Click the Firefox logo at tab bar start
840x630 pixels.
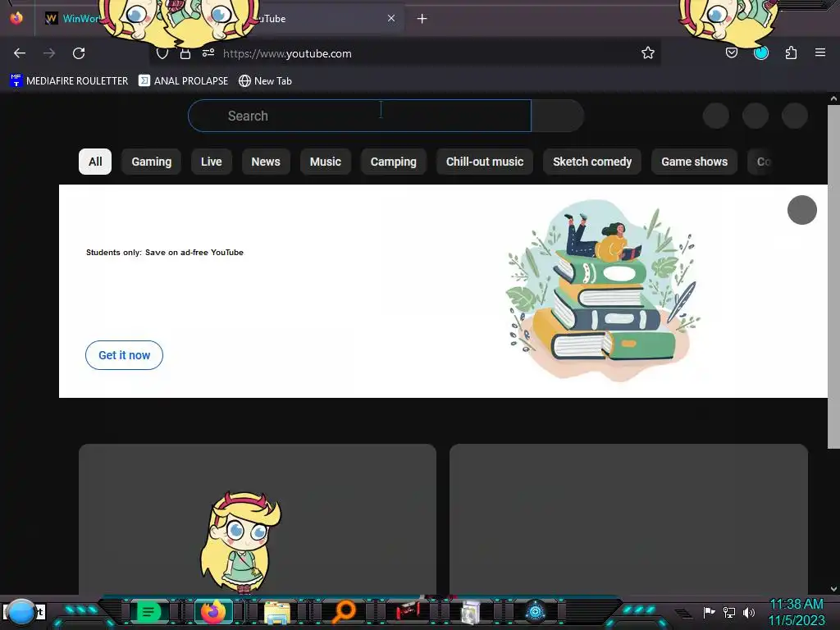click(x=16, y=18)
